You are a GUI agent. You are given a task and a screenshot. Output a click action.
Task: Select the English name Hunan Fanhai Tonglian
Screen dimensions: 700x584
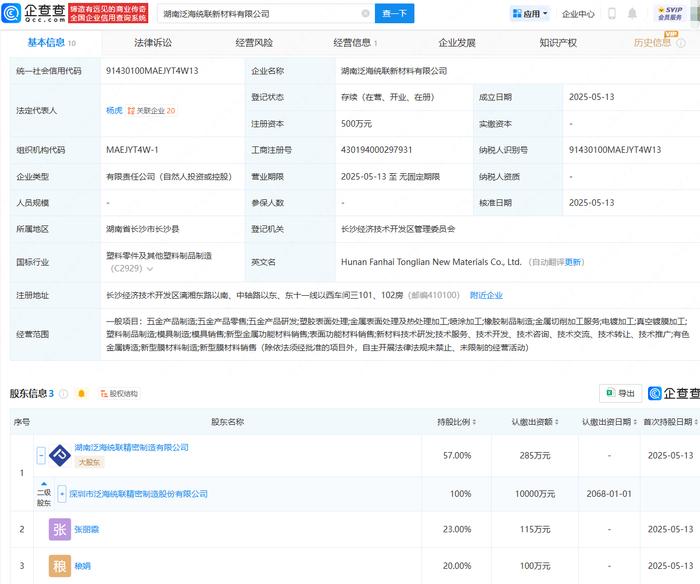431,262
